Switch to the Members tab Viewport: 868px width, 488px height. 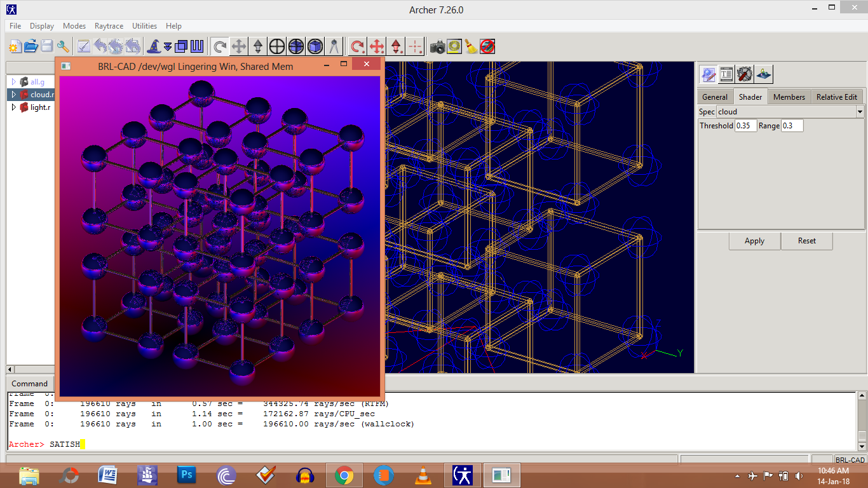pos(789,97)
